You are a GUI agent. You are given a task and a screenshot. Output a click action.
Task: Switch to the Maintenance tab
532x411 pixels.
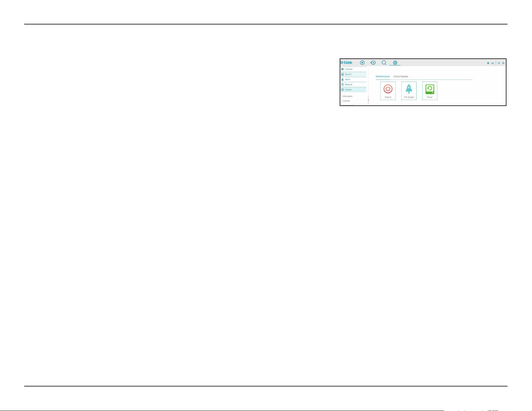[383, 76]
